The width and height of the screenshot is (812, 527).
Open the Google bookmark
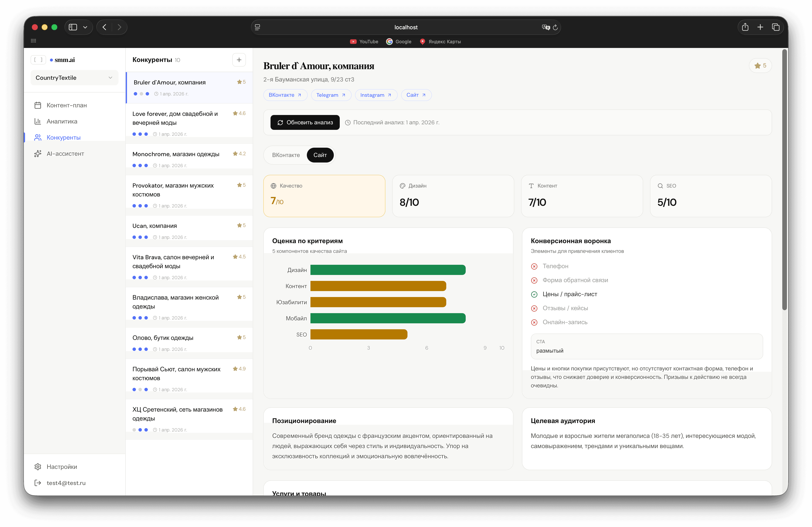399,42
